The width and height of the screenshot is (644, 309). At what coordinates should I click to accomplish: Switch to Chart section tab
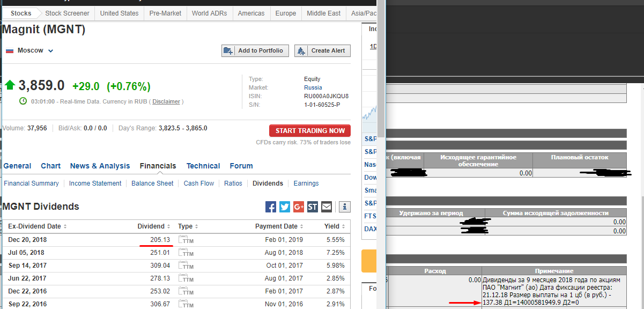click(x=51, y=166)
